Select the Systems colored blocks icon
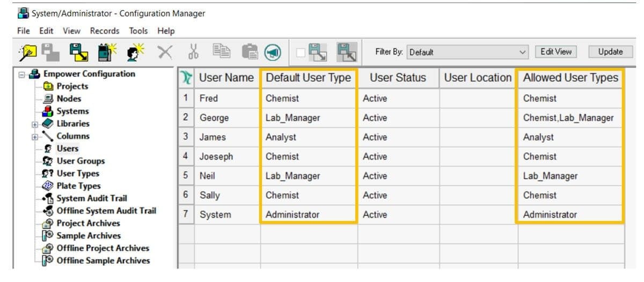This screenshot has height=282, width=644. pos(47,111)
